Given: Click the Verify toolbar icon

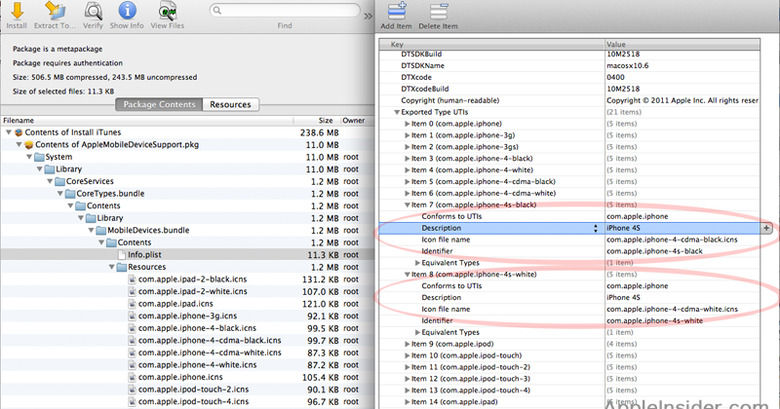Looking at the screenshot, I should tap(93, 11).
